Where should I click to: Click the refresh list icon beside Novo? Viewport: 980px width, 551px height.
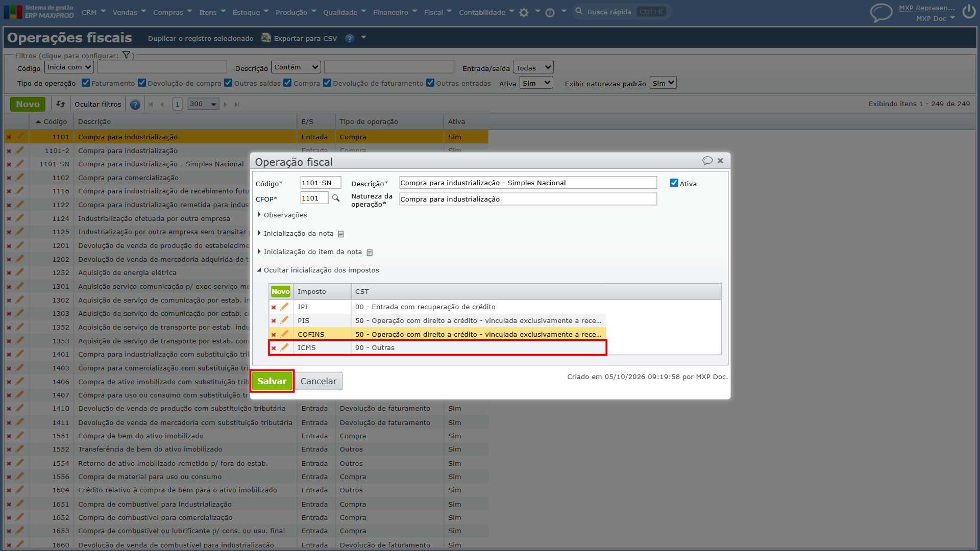click(x=61, y=104)
